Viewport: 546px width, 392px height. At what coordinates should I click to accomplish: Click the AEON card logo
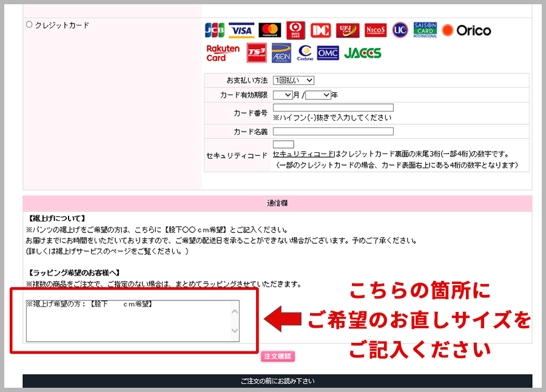pyautogui.click(x=281, y=53)
